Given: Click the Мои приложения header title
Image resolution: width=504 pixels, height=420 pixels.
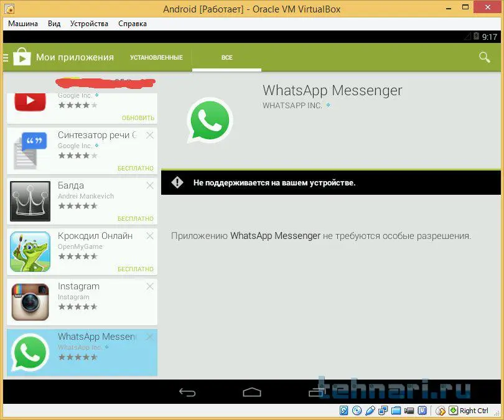Looking at the screenshot, I should (75, 57).
